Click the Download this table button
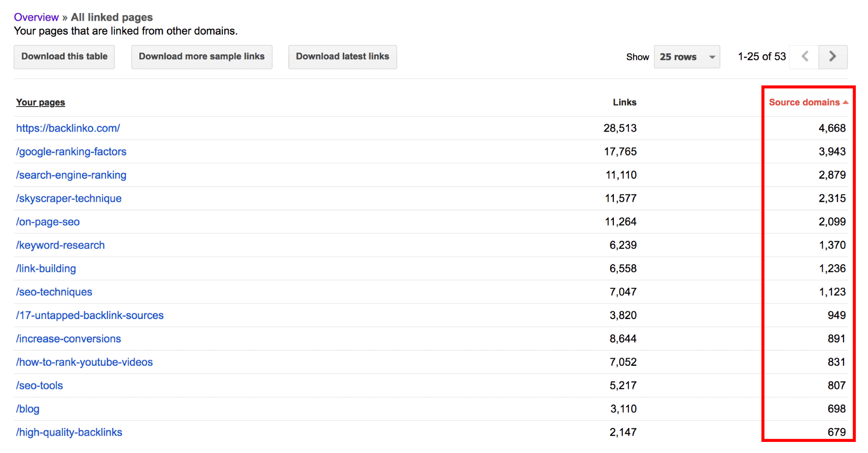The height and width of the screenshot is (453, 868). point(64,57)
